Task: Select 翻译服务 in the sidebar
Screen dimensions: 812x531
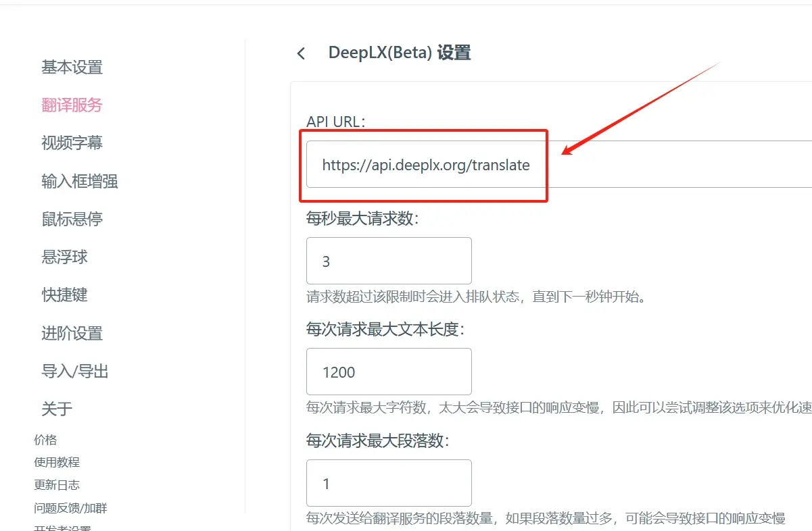Action: click(72, 105)
